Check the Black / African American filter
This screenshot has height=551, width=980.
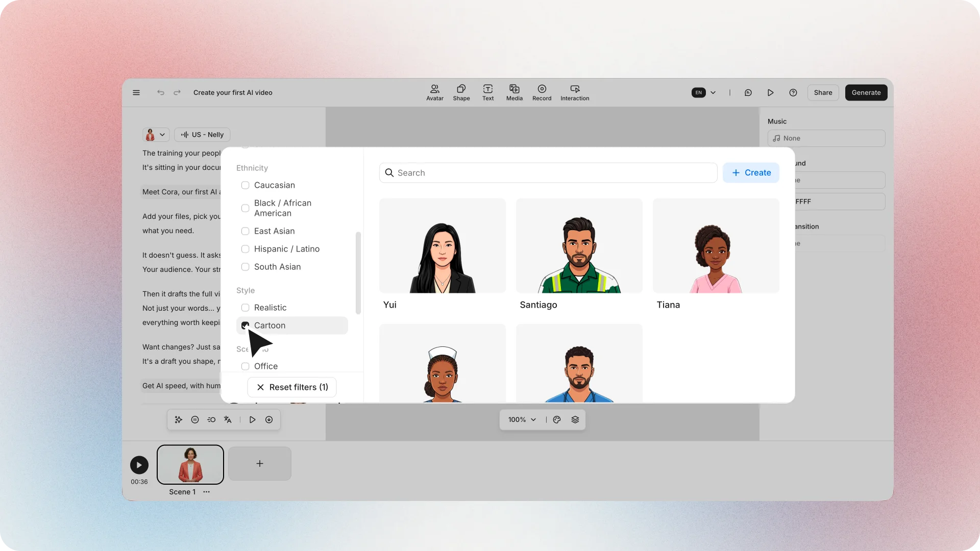point(245,208)
